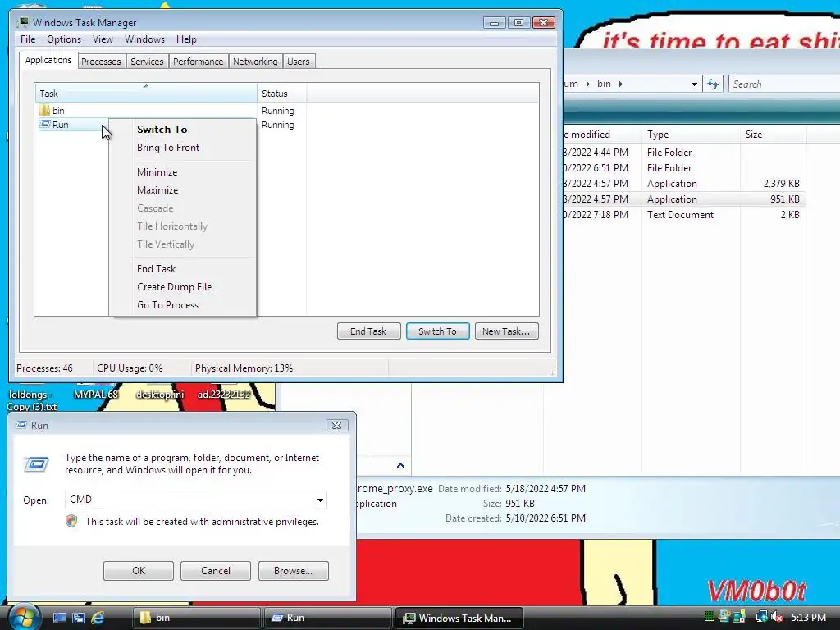Close the Run dialog with X button
Image resolution: width=840 pixels, height=630 pixels.
(336, 425)
